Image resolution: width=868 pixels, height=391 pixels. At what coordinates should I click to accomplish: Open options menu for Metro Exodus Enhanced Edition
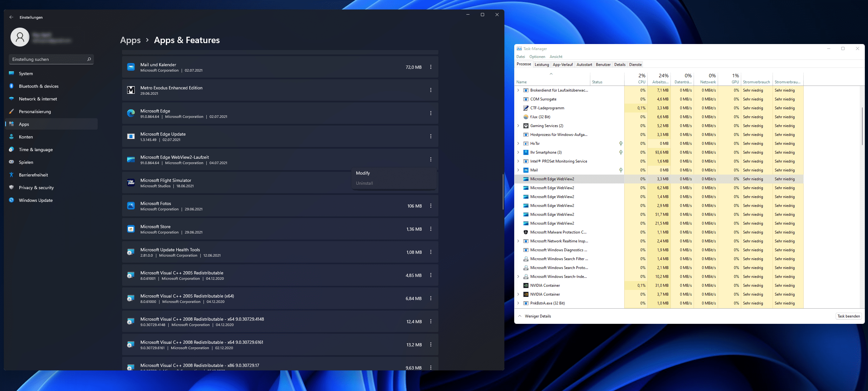coord(431,90)
